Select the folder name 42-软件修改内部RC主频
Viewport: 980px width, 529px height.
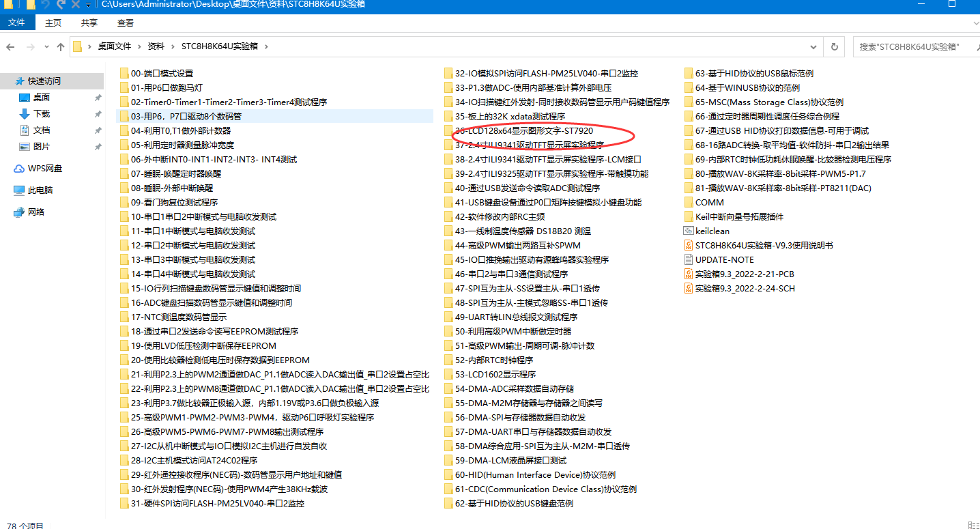coord(500,216)
